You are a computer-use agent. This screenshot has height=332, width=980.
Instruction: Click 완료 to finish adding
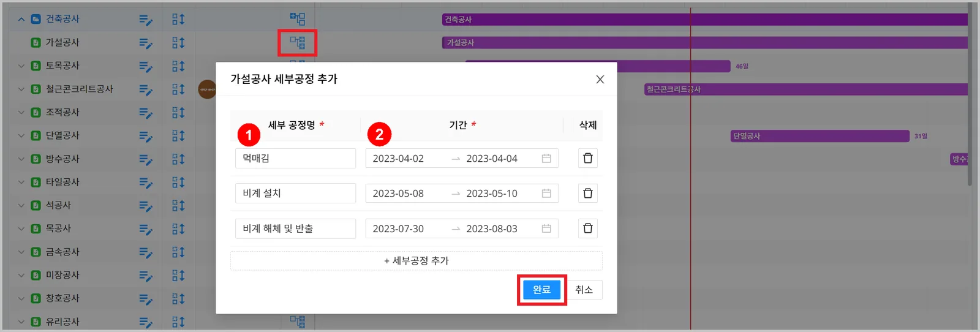click(541, 290)
